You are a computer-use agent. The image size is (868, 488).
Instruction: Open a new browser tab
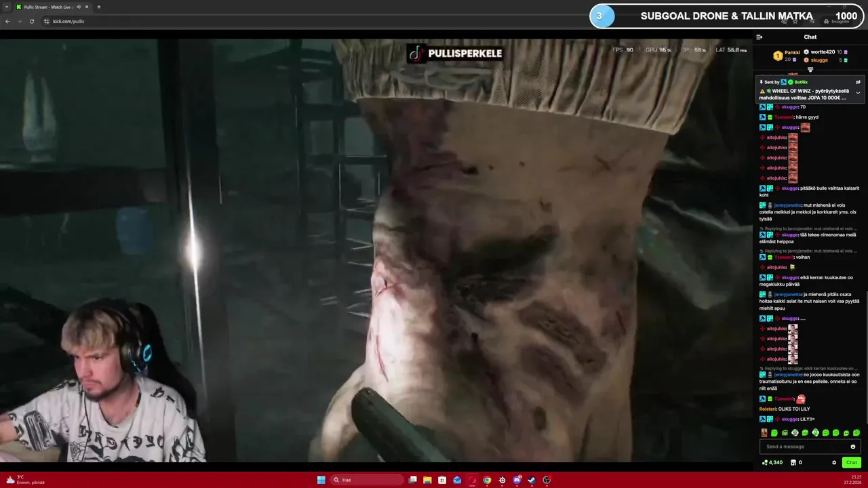[x=99, y=7]
